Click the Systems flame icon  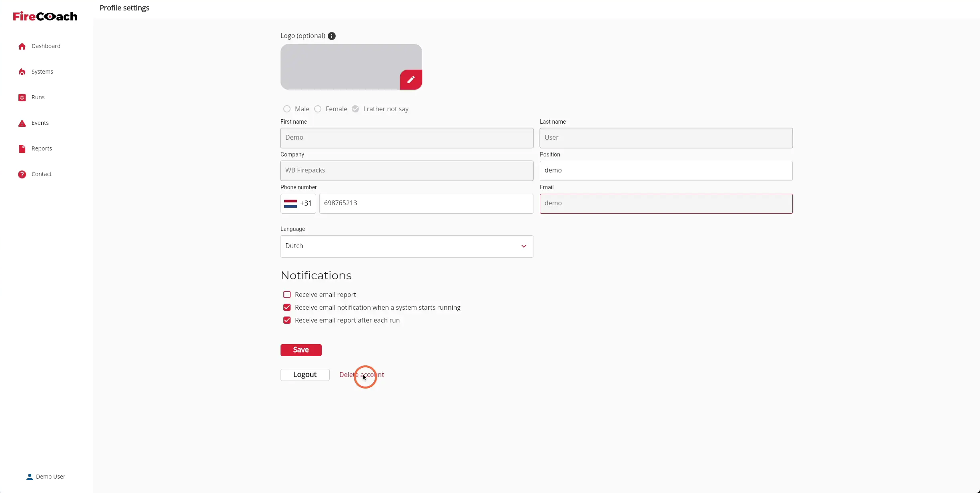pos(22,72)
